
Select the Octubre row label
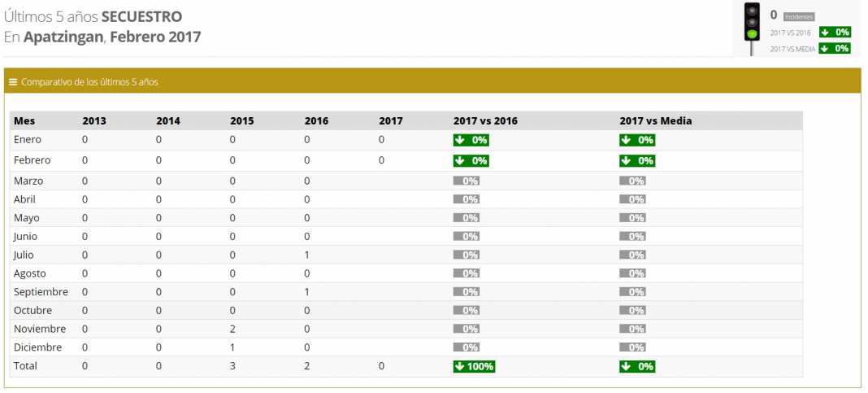tap(33, 310)
